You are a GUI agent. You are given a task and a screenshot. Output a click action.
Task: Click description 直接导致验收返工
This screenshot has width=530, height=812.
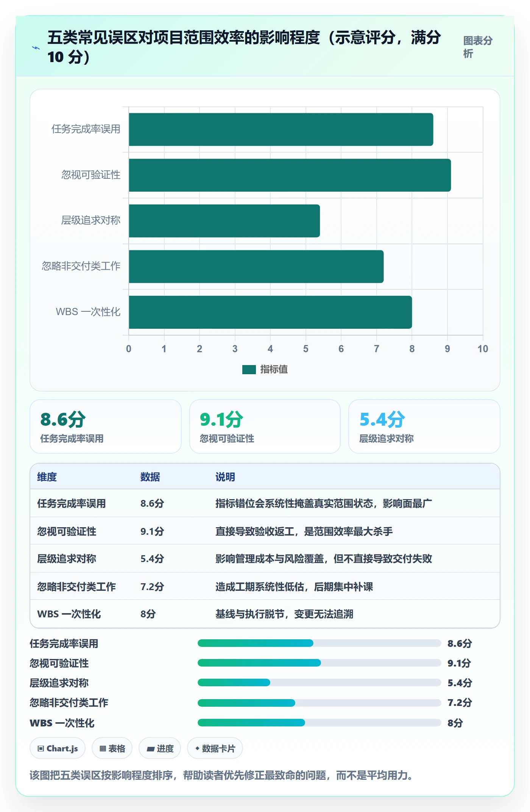pos(255,531)
